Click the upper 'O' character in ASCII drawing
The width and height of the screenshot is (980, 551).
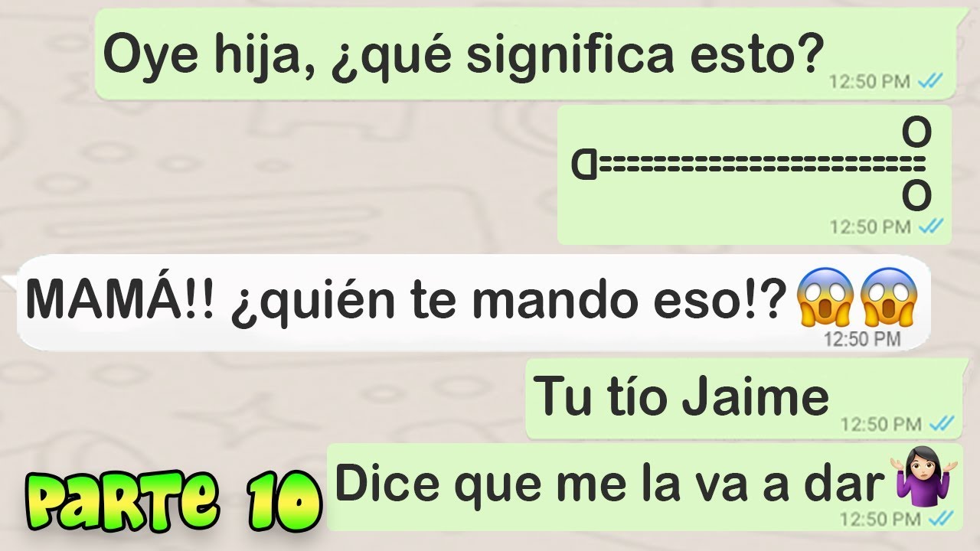pos(916,132)
